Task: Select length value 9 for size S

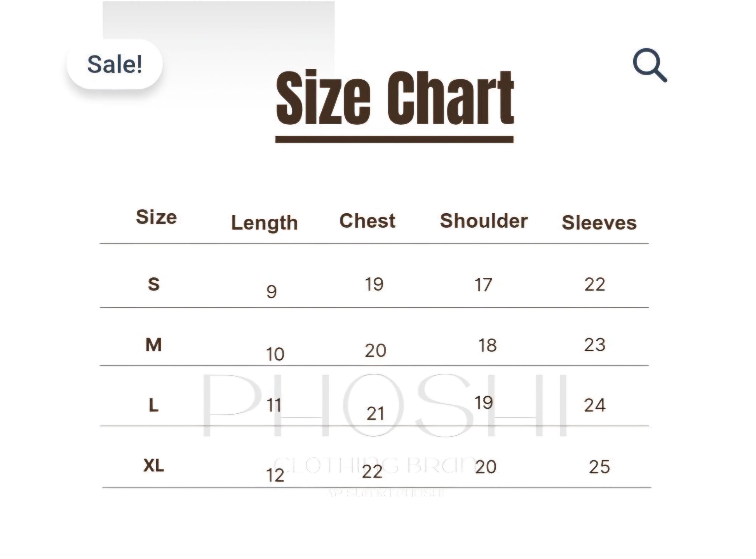Action: (x=272, y=291)
